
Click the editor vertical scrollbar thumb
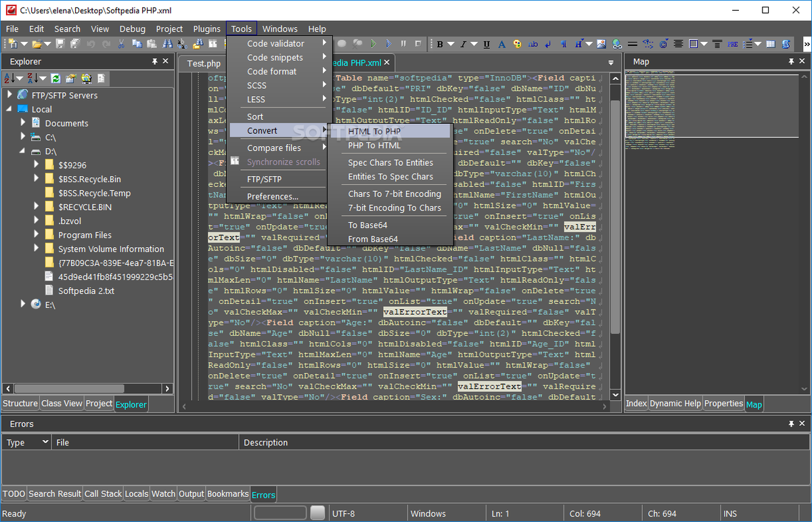(x=615, y=217)
